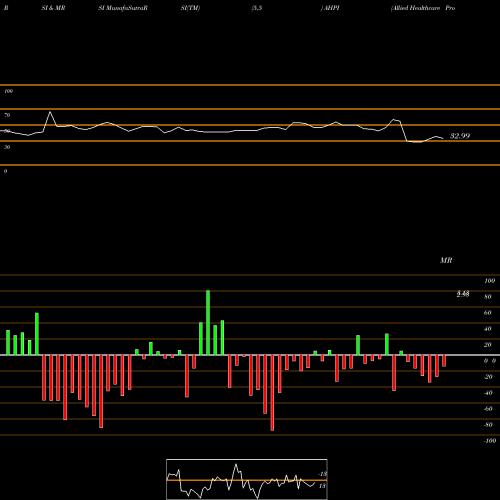Screen dimensions: 500x500
Task: Click the RSI axis label 0 at left
Action: [5, 171]
